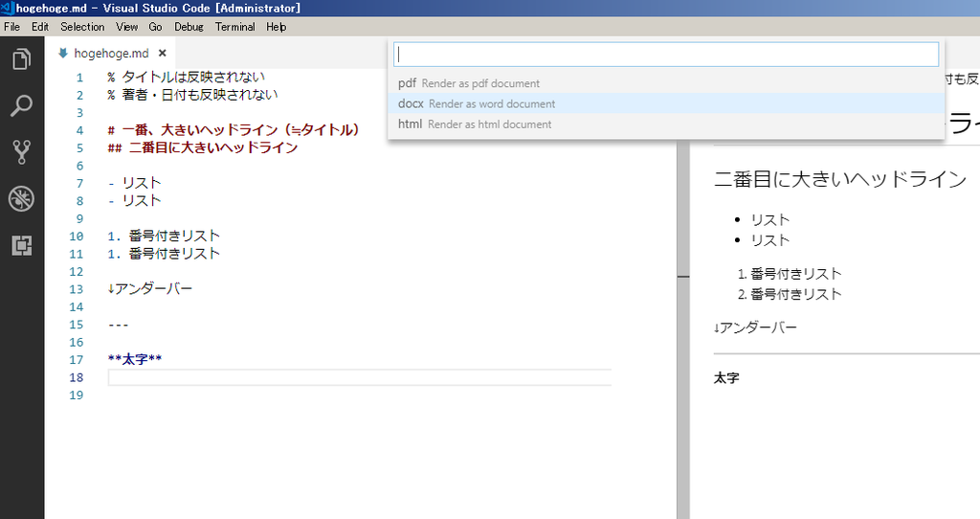Click bold '太字' in the preview pane
This screenshot has width=980, height=519.
727,378
